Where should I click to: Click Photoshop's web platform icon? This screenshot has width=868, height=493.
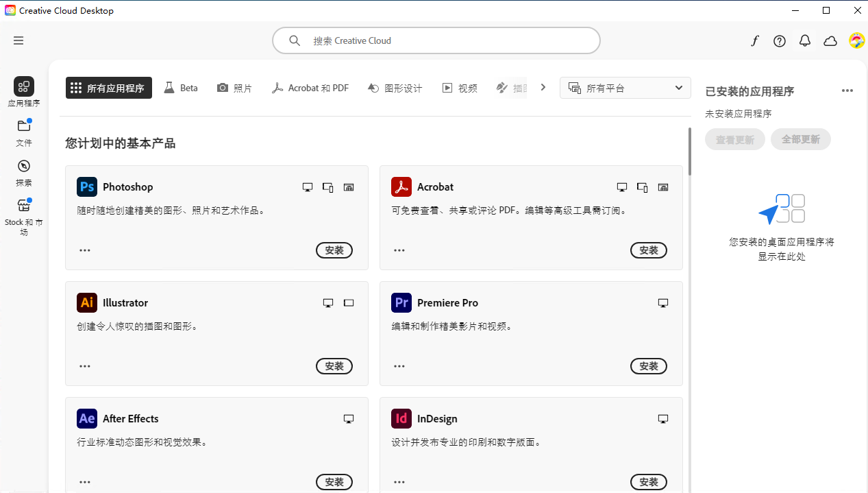(x=349, y=187)
